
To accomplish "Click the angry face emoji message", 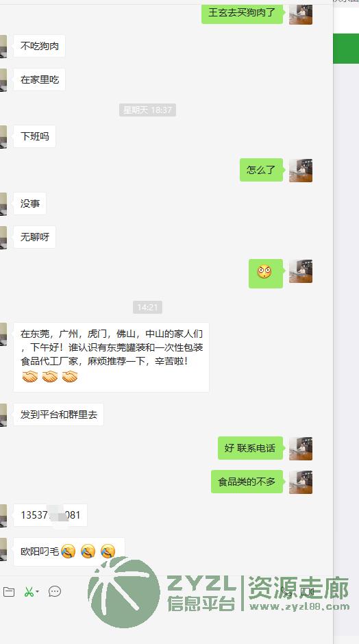I will click(x=266, y=273).
